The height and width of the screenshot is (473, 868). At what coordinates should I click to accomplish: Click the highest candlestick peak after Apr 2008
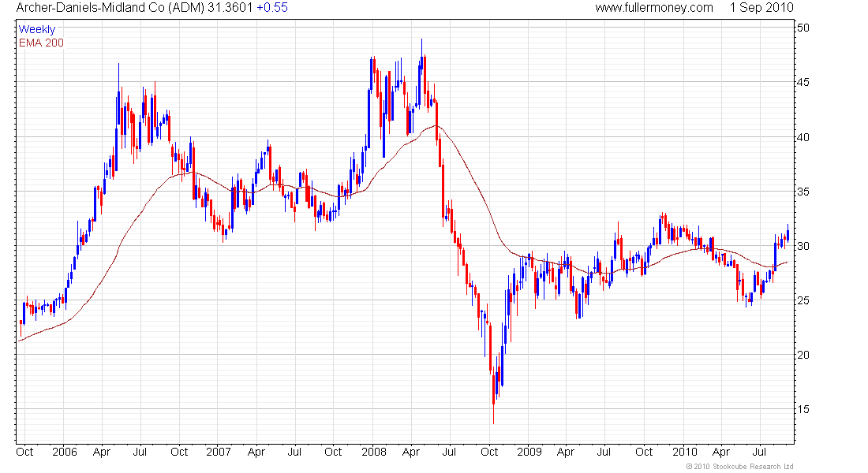(x=422, y=43)
